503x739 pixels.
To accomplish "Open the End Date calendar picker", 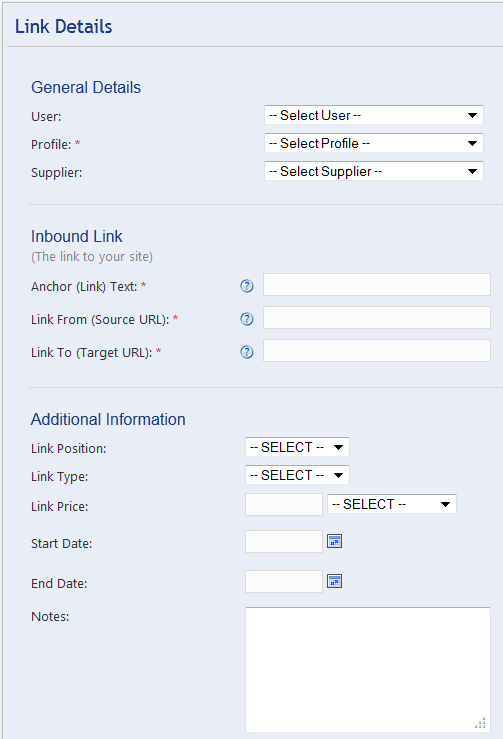I will (334, 582).
